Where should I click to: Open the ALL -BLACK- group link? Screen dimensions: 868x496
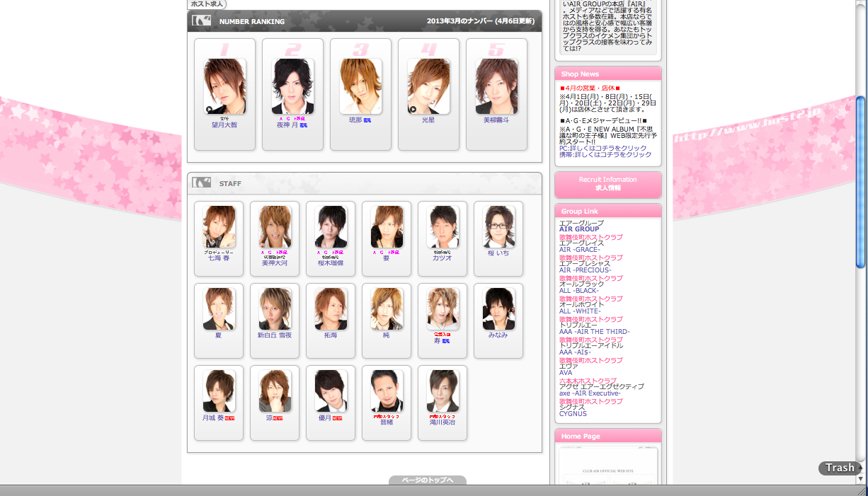[578, 291]
